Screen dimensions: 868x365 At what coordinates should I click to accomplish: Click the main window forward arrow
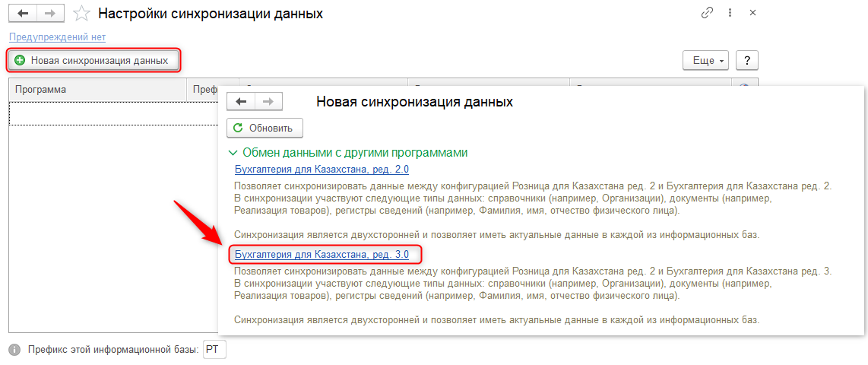(x=50, y=14)
